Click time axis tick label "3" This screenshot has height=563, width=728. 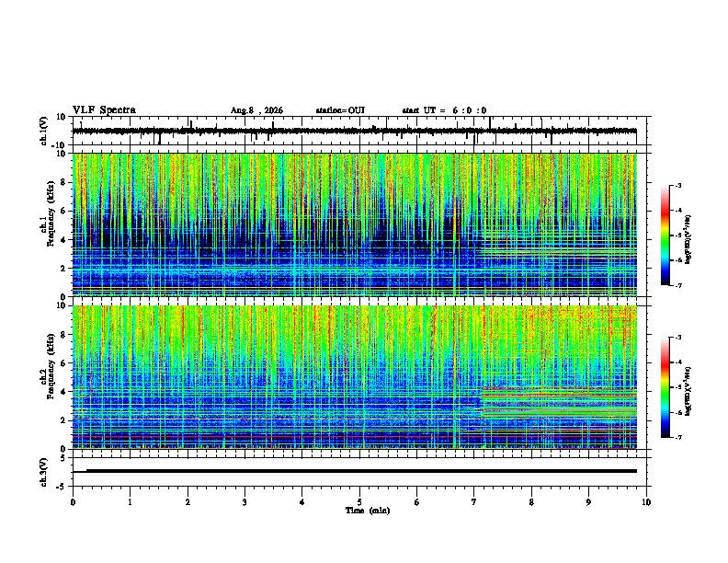coord(245,501)
